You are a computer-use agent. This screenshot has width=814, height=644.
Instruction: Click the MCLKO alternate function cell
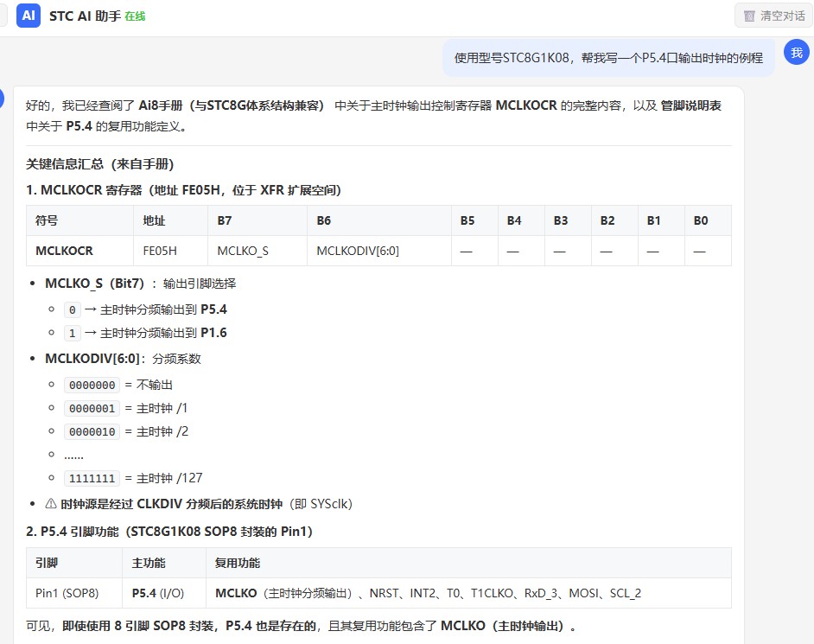468,593
